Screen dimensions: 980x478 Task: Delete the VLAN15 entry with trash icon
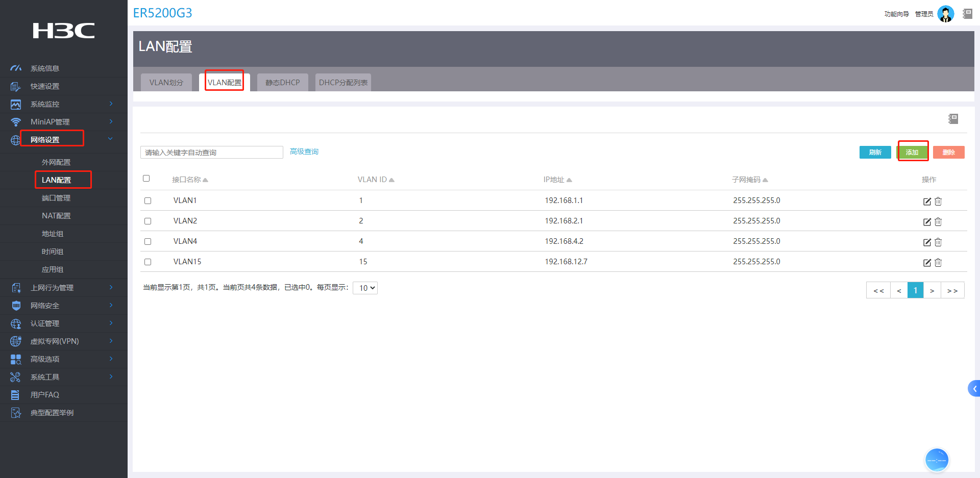(x=938, y=262)
